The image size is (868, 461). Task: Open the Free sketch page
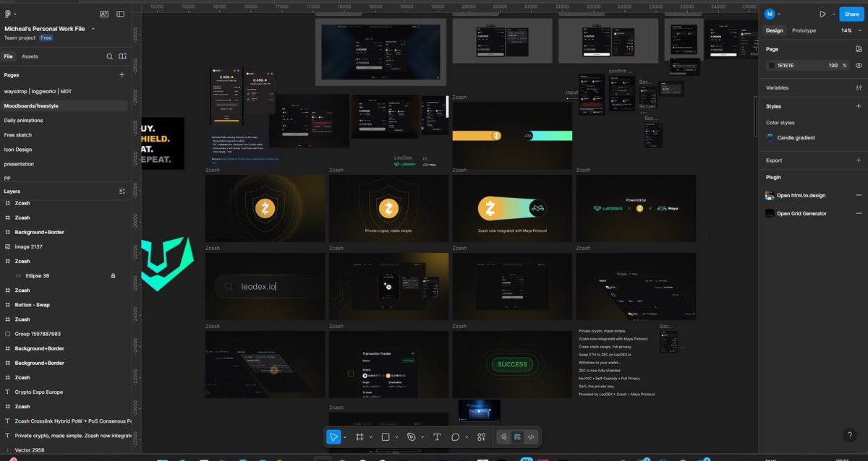click(x=18, y=135)
